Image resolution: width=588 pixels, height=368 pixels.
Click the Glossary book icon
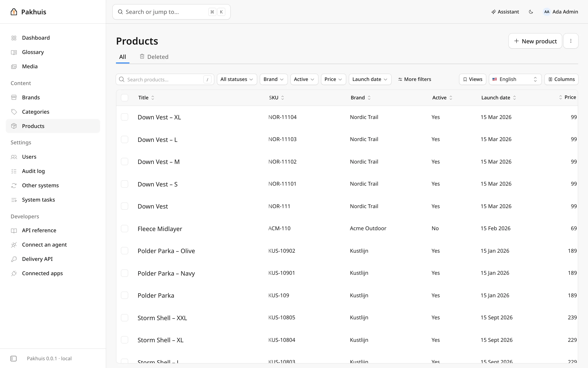point(14,52)
